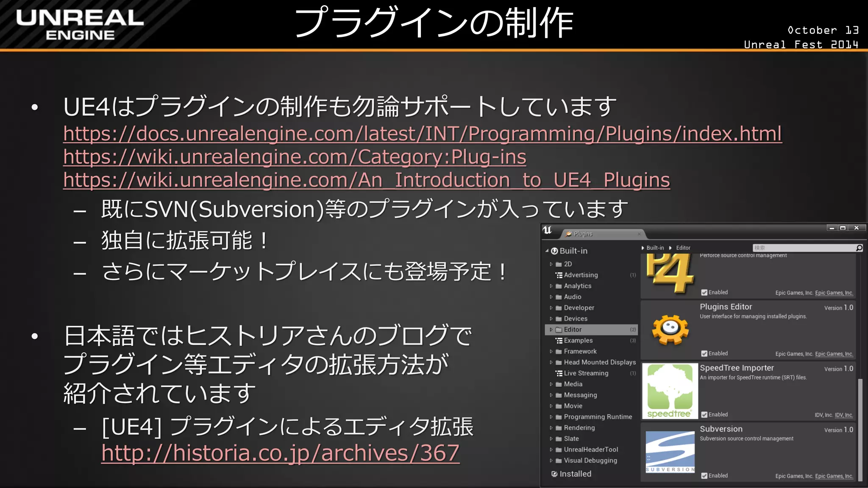Open Epic Games, Inc. link for Subversion
Screen dimensions: 868x488
(834, 476)
